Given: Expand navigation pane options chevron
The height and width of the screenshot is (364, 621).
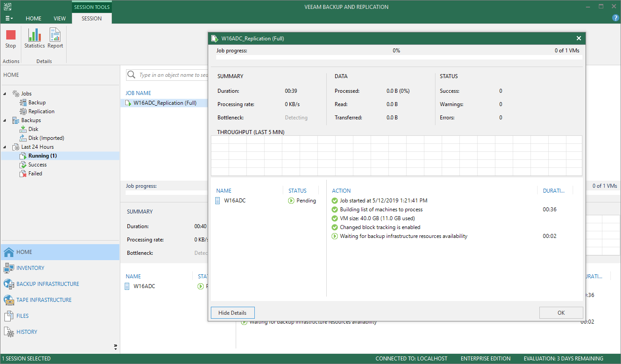Looking at the screenshot, I should (x=115, y=346).
